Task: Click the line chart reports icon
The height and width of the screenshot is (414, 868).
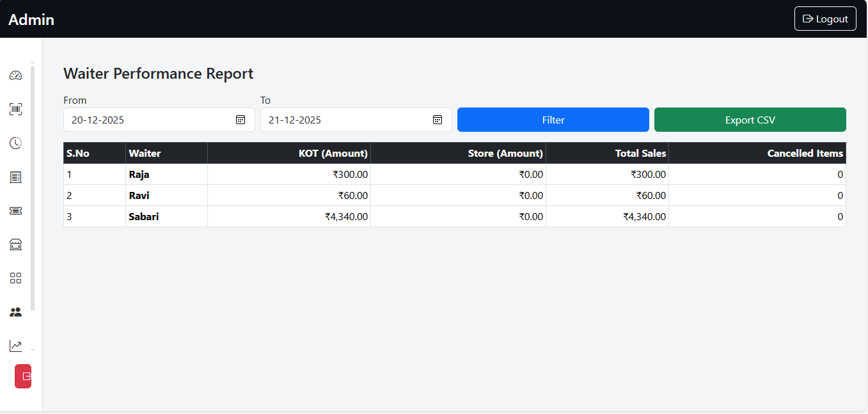Action: pyautogui.click(x=16, y=346)
